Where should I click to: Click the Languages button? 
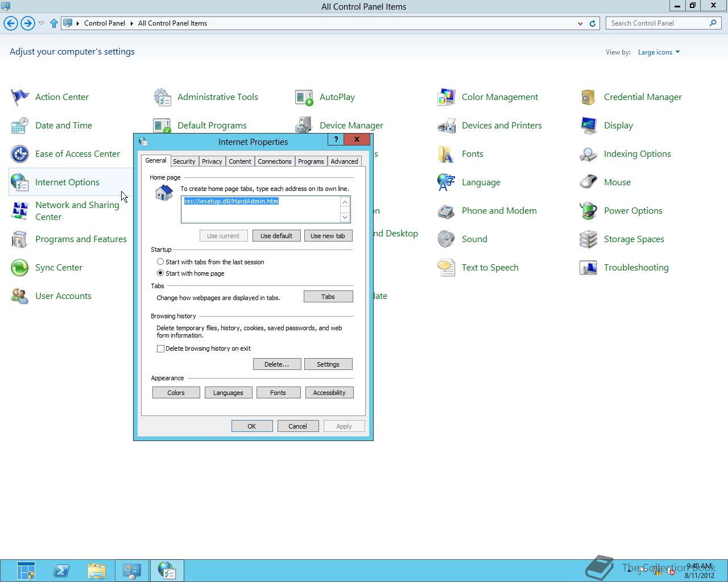click(x=228, y=393)
